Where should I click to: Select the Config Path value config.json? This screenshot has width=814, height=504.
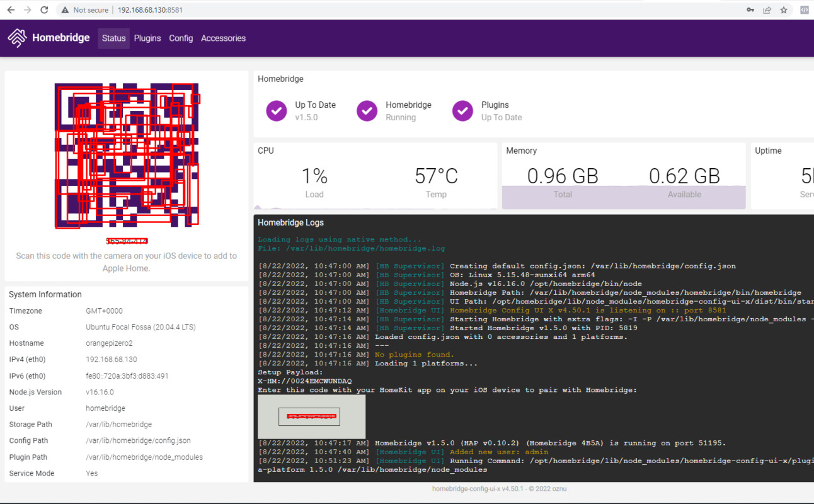139,441
